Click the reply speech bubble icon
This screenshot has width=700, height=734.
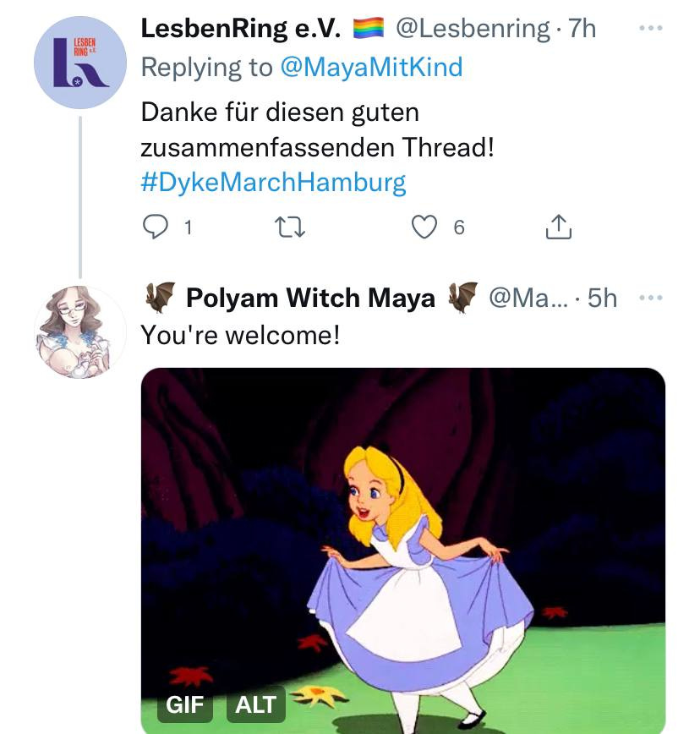(x=155, y=227)
